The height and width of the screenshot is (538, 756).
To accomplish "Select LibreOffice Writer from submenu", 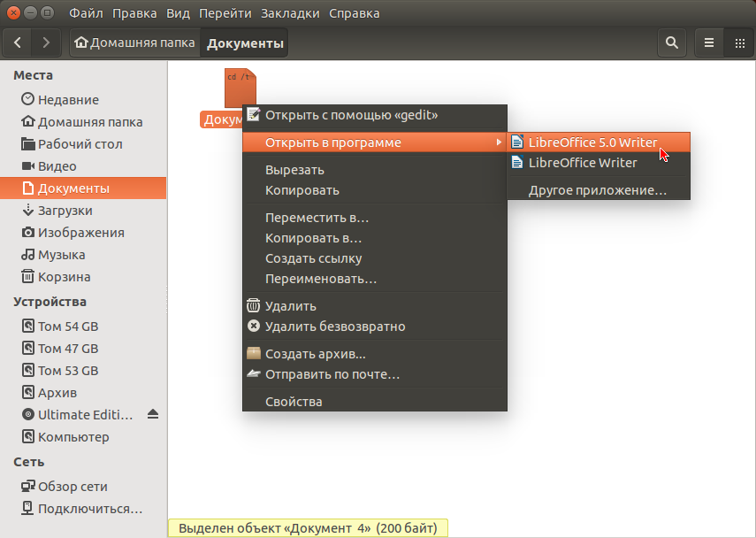I will 599,163.
